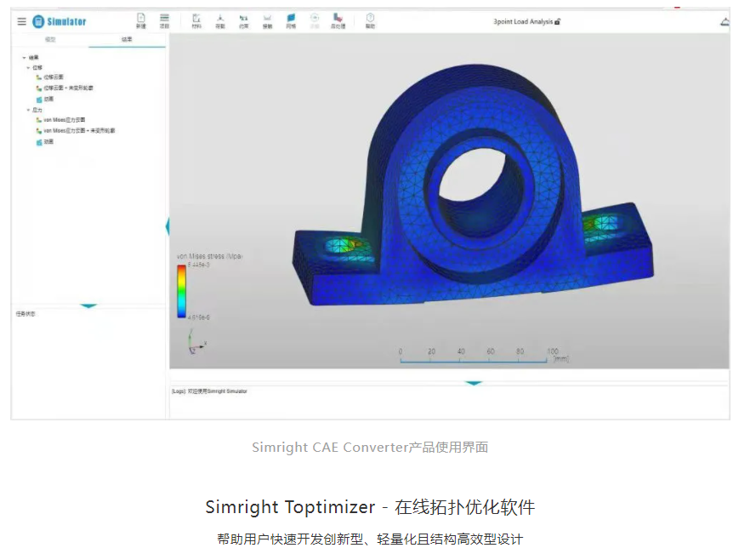Switch to the 模型 (Model) tab

(x=50, y=39)
